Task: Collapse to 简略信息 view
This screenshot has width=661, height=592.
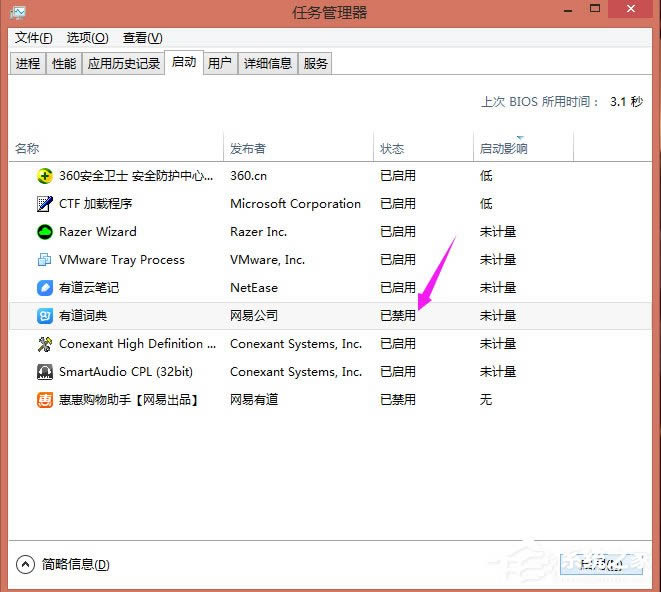Action: [63, 564]
